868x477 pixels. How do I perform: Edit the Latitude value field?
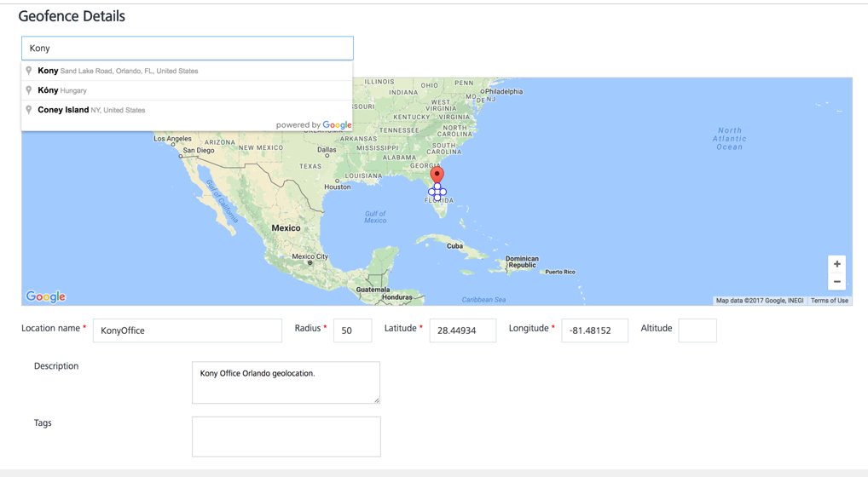pyautogui.click(x=462, y=330)
